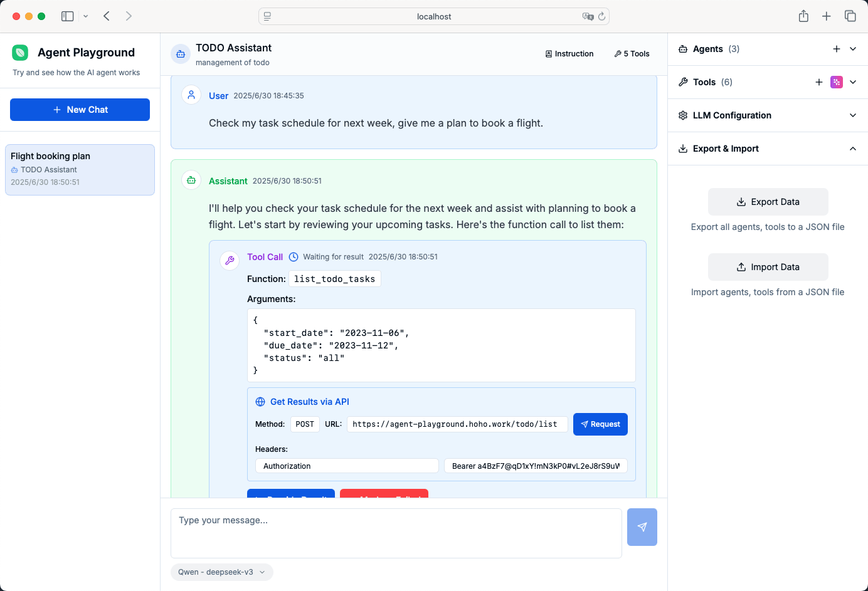Image resolution: width=868 pixels, height=591 pixels.
Task: Expand the Agents section
Action: [x=852, y=48]
